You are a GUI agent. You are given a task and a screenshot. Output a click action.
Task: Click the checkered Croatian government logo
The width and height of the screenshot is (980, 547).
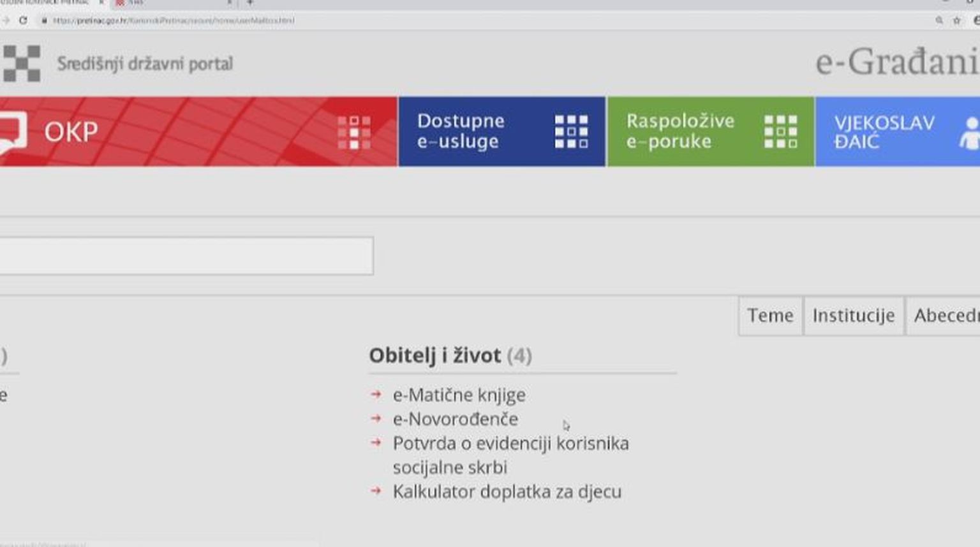point(22,63)
